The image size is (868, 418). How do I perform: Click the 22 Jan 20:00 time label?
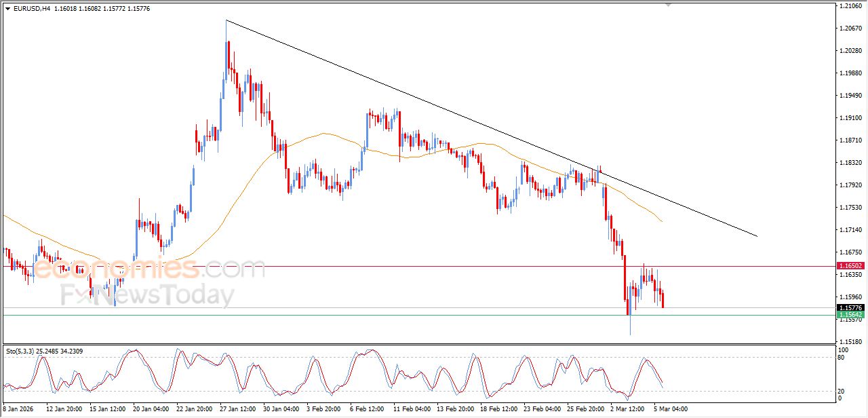pyautogui.click(x=195, y=409)
